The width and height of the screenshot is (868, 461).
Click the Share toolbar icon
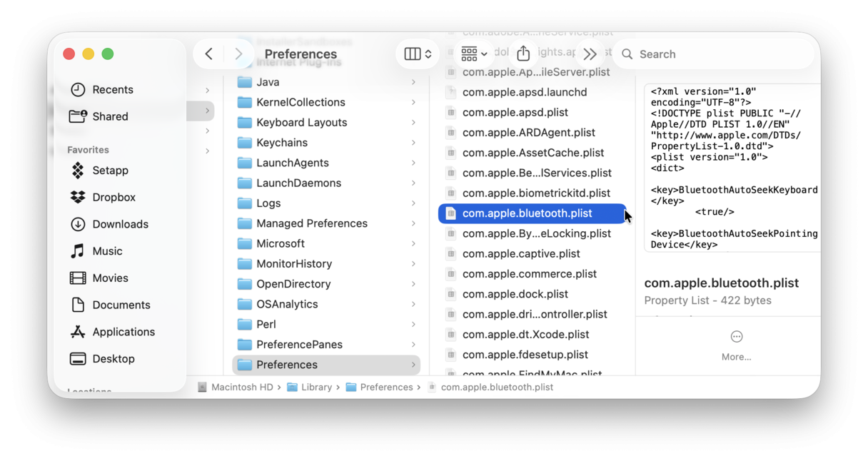click(523, 54)
